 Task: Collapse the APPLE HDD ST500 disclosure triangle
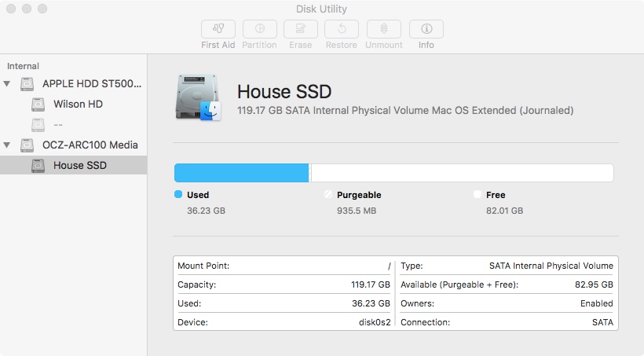[x=7, y=84]
